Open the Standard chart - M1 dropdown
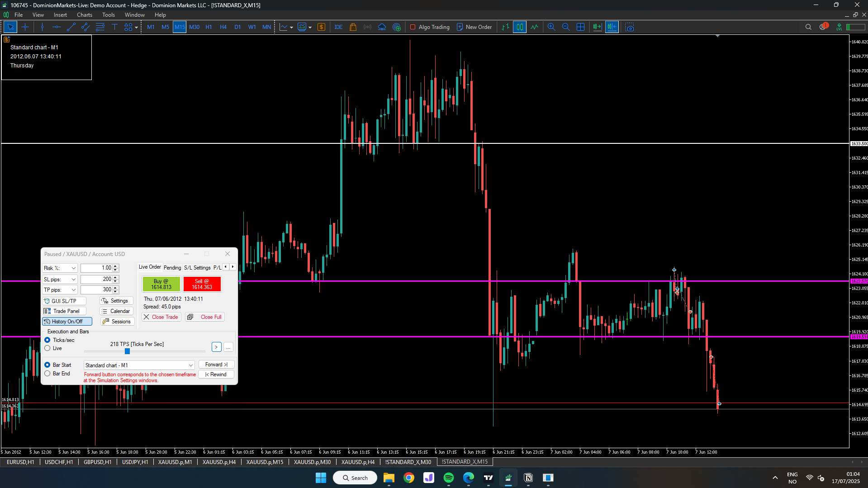 tap(139, 365)
